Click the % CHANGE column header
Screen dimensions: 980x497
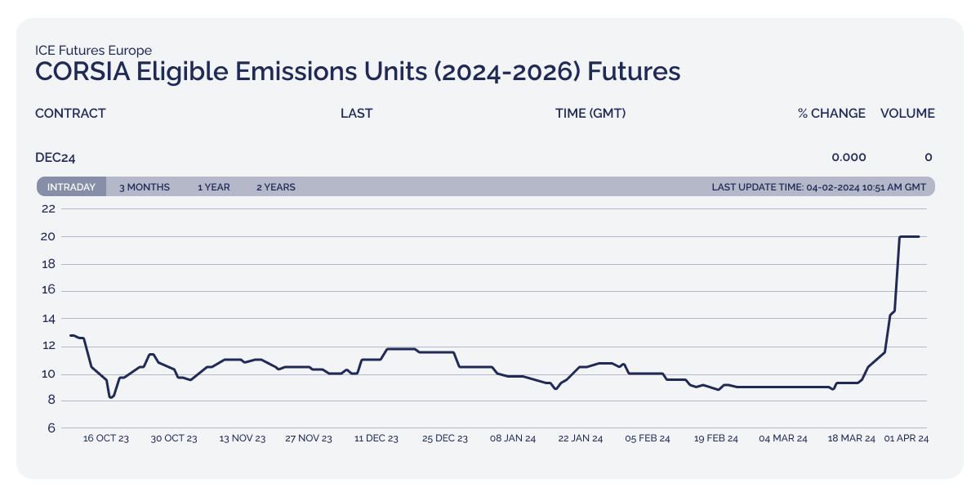832,113
